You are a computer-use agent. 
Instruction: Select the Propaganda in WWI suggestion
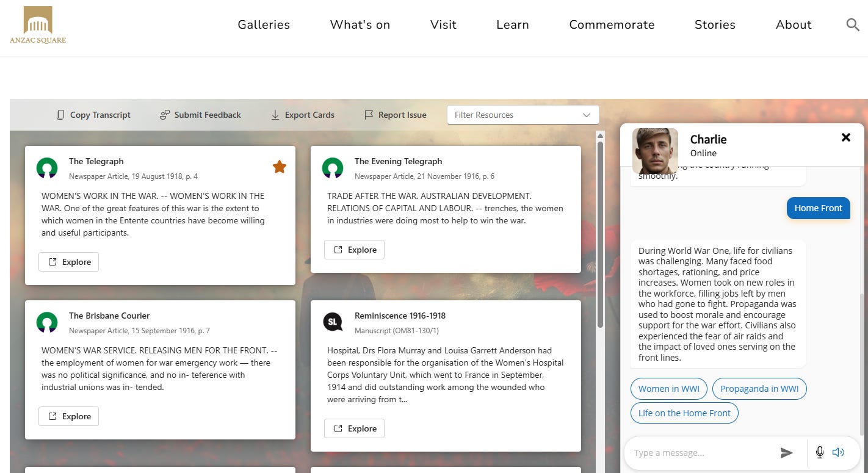tap(759, 389)
